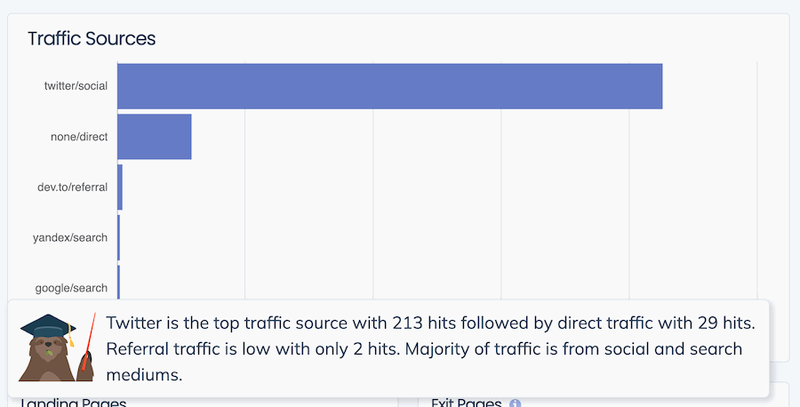Select the google/search bar
The image size is (800, 407).
tap(119, 282)
